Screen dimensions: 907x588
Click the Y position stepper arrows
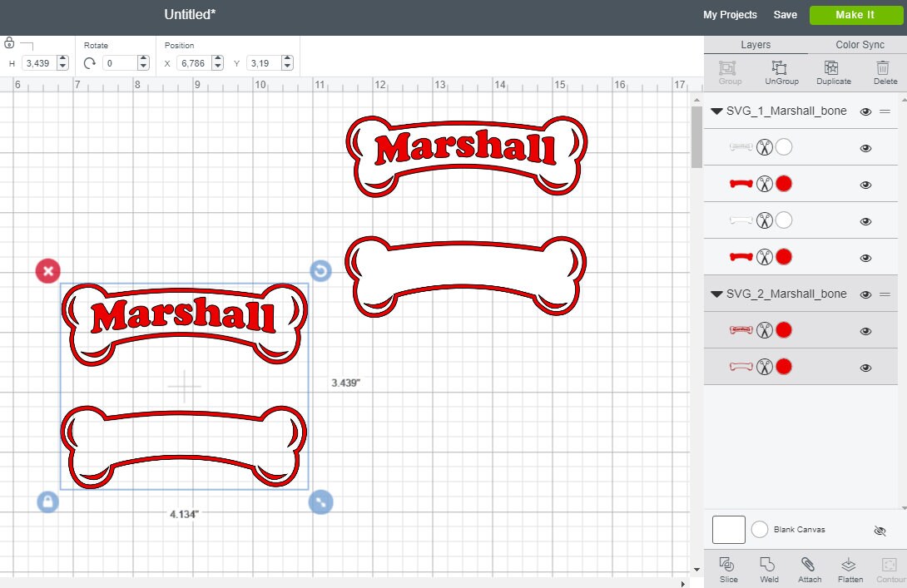point(287,63)
